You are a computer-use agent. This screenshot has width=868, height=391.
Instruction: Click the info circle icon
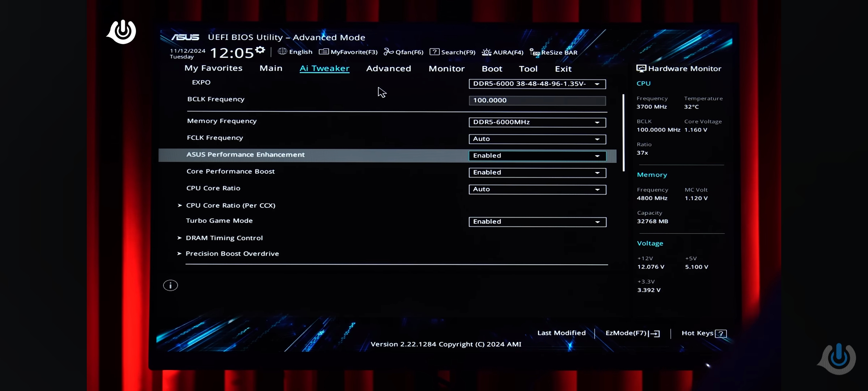[170, 285]
